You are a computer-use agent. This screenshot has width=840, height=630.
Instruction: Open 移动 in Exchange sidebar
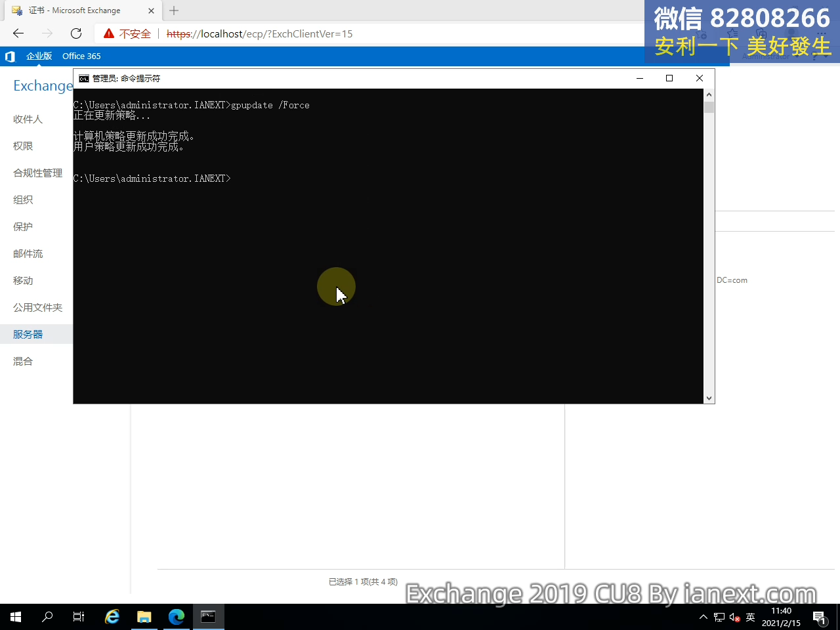pos(23,280)
